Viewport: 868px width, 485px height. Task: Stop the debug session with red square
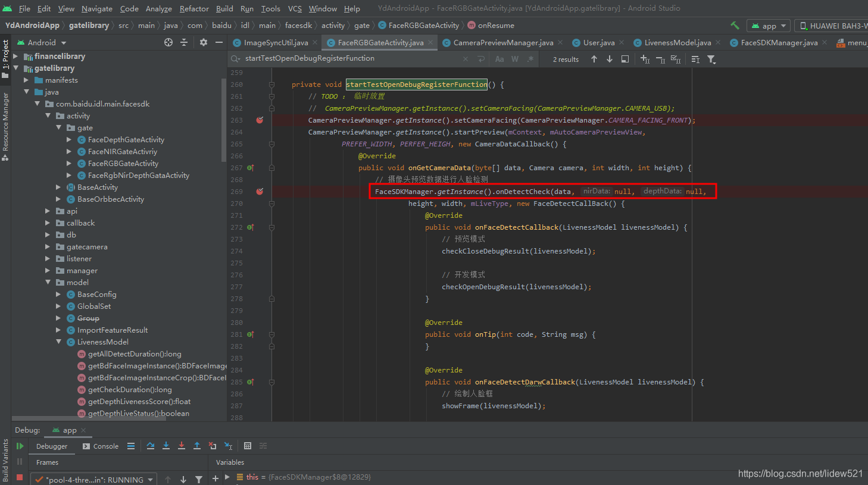[20, 477]
